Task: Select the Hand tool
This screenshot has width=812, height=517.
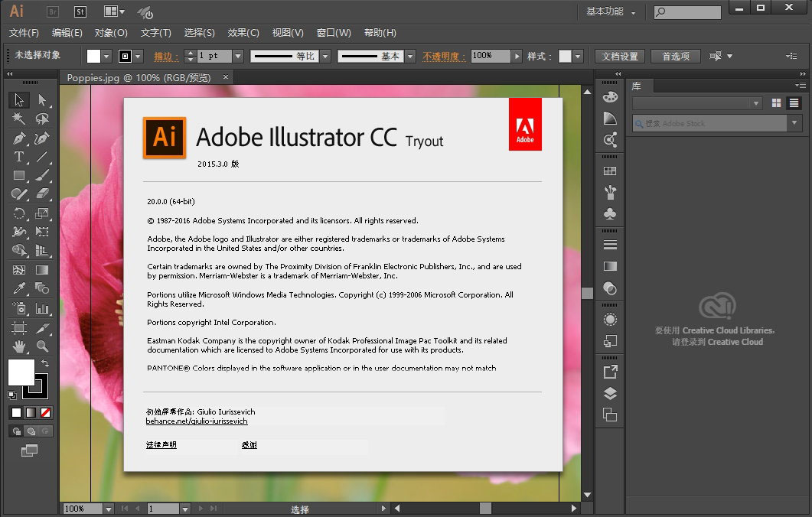Action: click(18, 346)
